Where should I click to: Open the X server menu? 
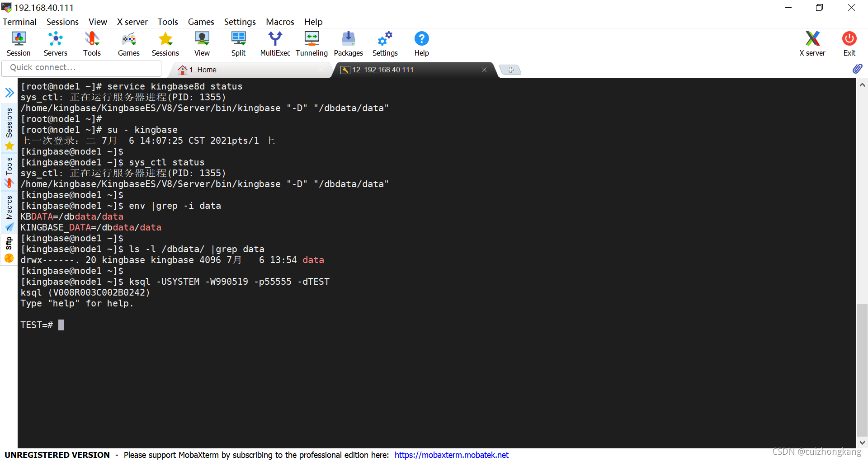[132, 22]
